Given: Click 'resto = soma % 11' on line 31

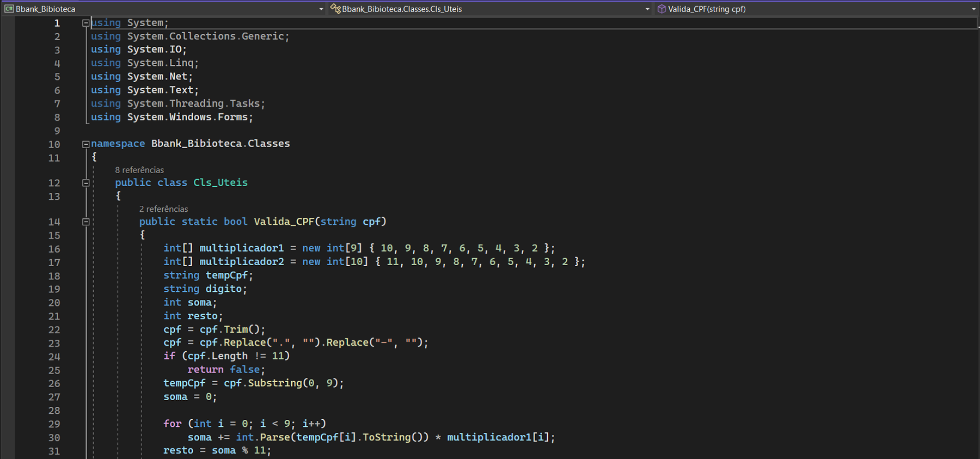Looking at the screenshot, I should (x=215, y=450).
